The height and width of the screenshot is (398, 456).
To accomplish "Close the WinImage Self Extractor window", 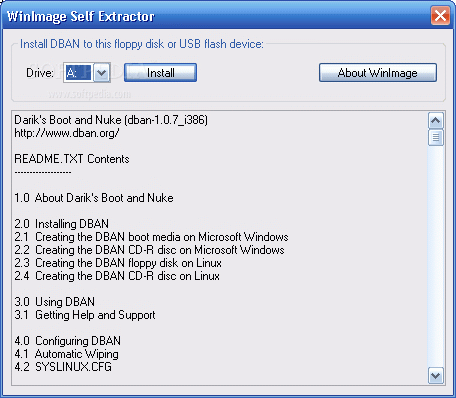I will point(440,15).
